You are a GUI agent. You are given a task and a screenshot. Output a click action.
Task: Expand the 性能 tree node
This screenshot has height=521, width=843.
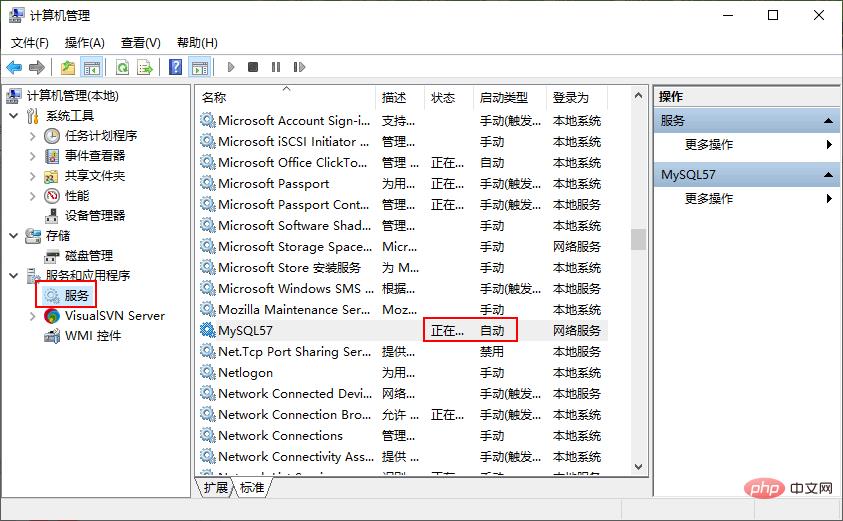click(x=32, y=196)
